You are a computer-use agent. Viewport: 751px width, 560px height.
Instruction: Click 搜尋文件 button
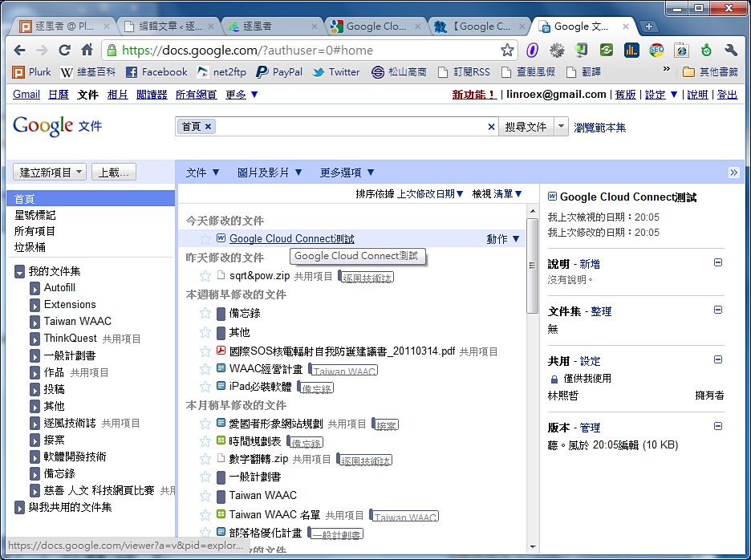[526, 127]
